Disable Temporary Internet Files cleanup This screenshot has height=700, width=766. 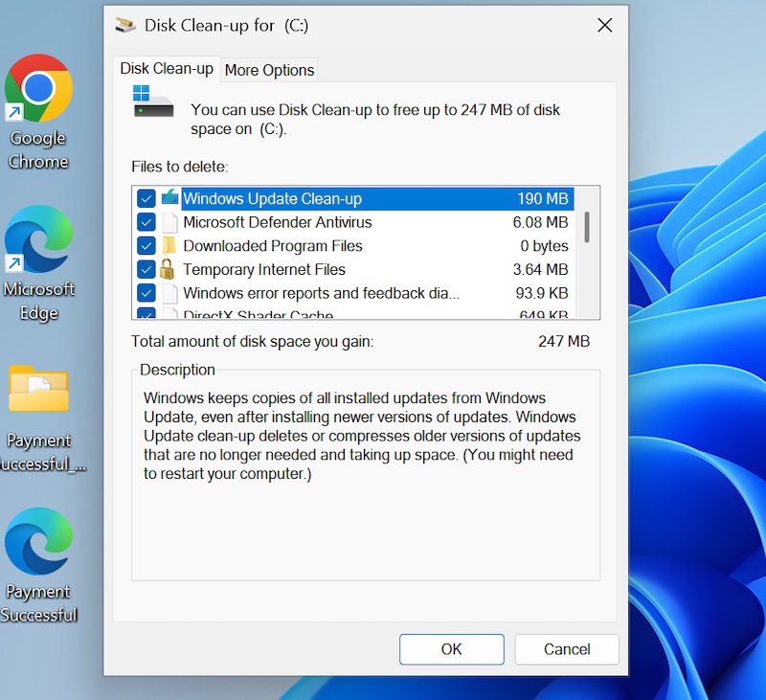[x=146, y=270]
